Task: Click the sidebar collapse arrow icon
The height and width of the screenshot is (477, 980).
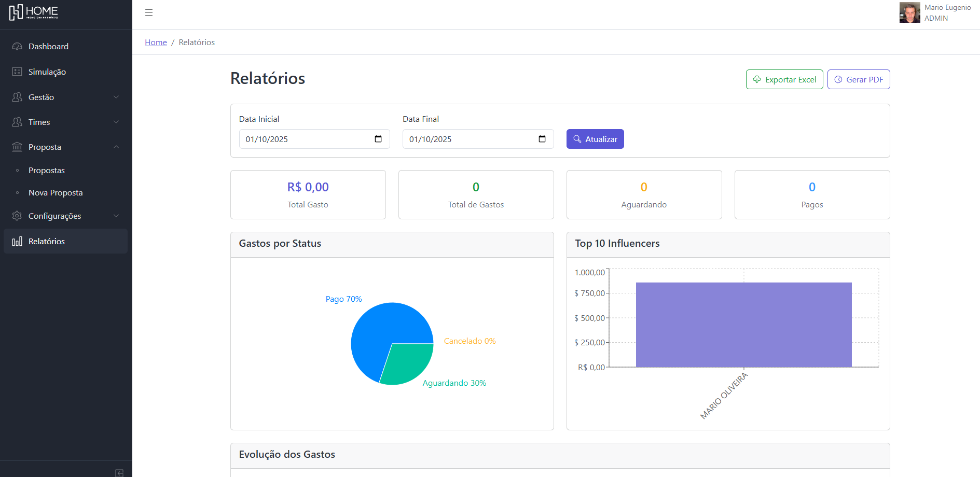Action: 119,472
